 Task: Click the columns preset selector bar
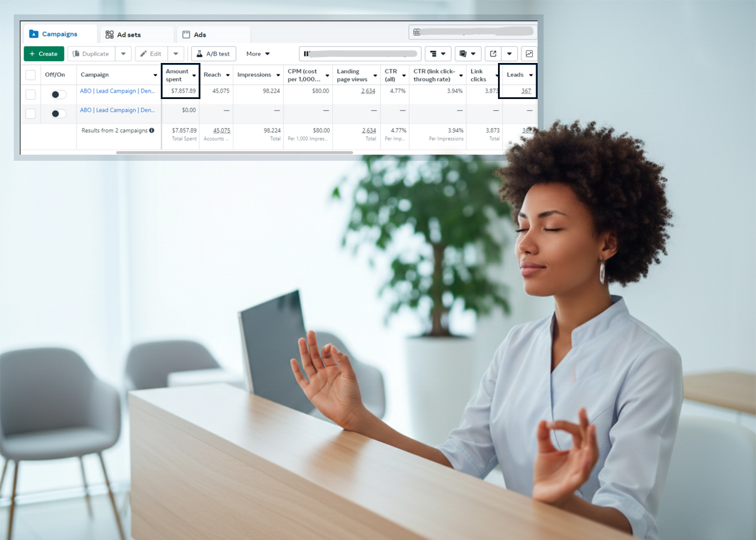pyautogui.click(x=360, y=54)
